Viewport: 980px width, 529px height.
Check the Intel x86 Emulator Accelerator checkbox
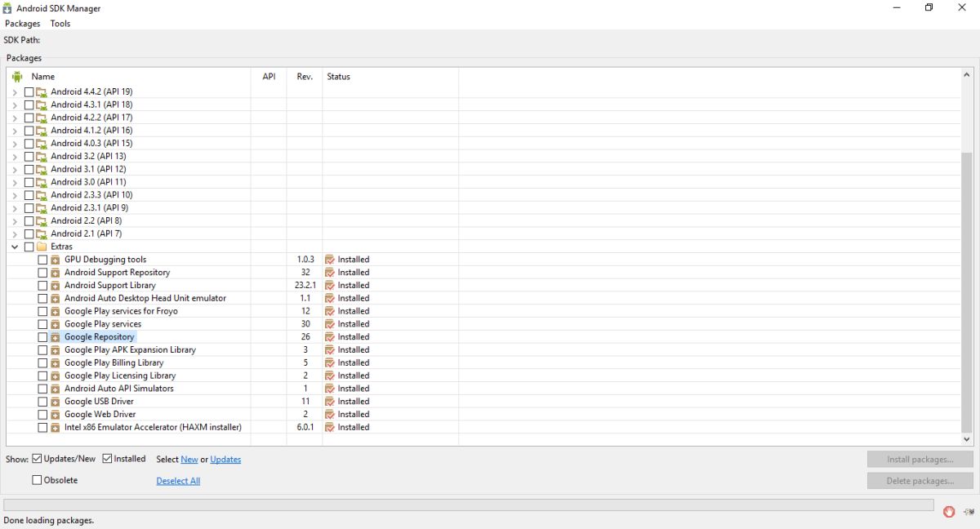click(42, 428)
